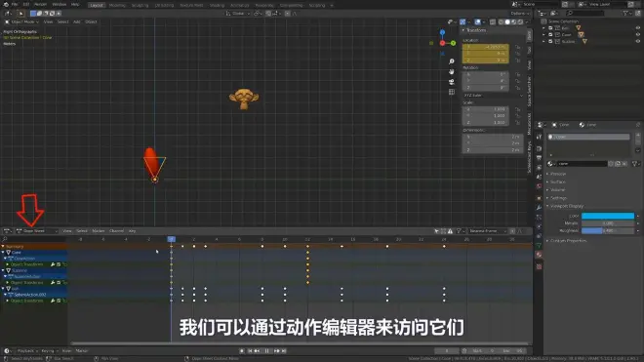Open the XYZ Euler rotation mode dropdown
Screen dimensions: 644x362
tap(493, 96)
